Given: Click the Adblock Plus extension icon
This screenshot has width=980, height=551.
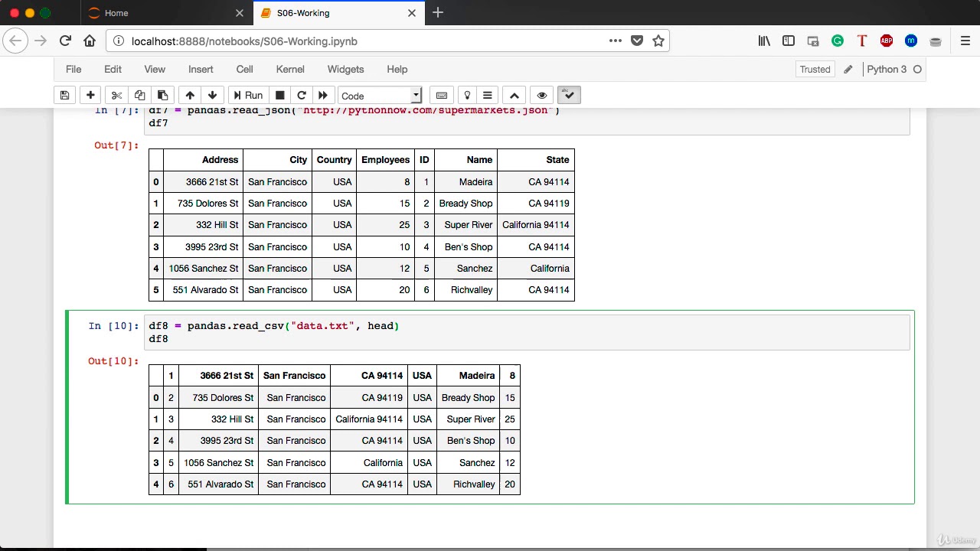Looking at the screenshot, I should click(887, 41).
